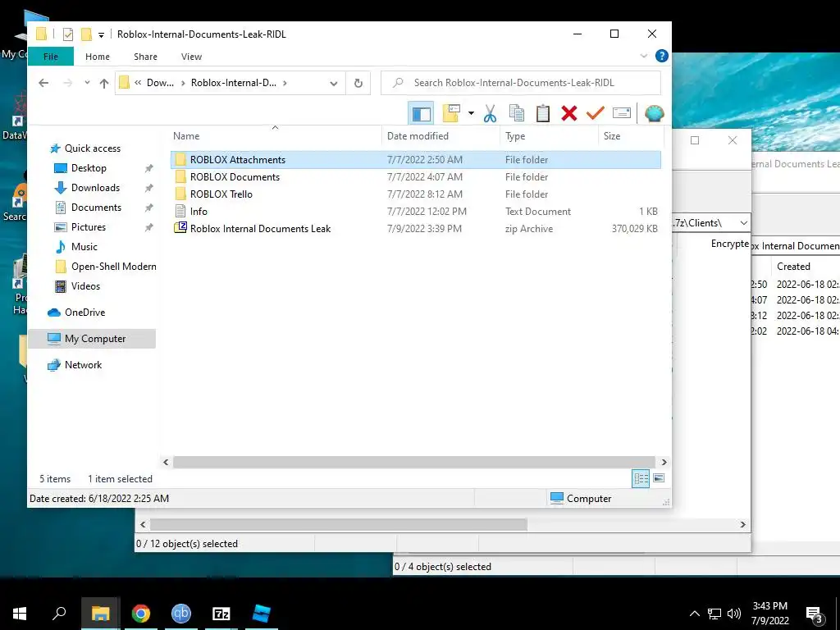The height and width of the screenshot is (630, 840).
Task: Open the address bar history dropdown
Action: click(x=334, y=83)
